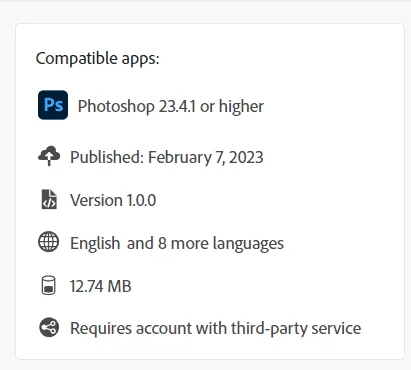Select the 'February 7, 2023' date
This screenshot has width=411, height=370.
click(x=206, y=158)
